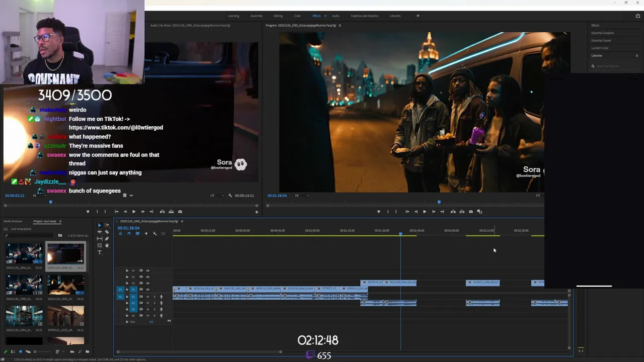This screenshot has height=362, width=644.
Task: Switch to the Audio workspace
Action: 336,16
